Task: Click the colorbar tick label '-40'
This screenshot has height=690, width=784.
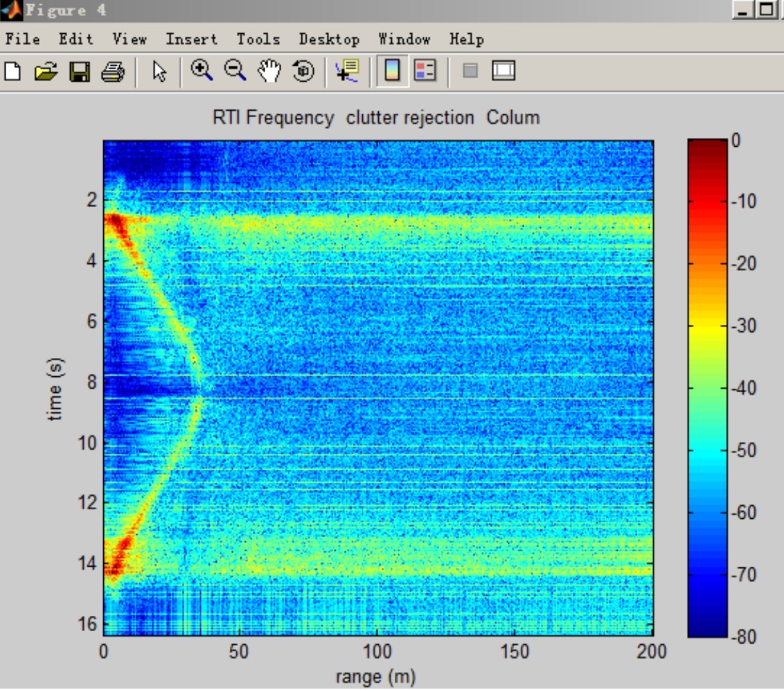Action: (744, 388)
